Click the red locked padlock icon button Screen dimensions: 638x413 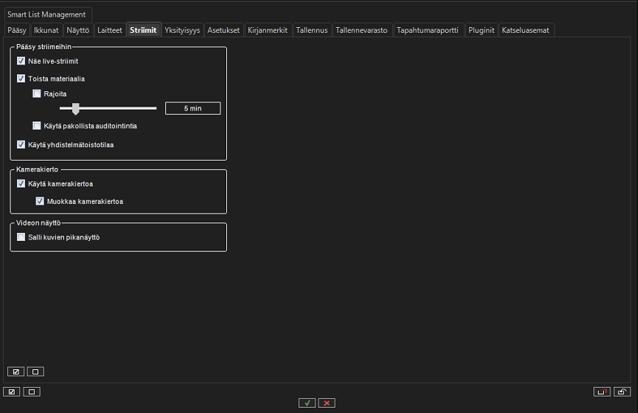click(x=602, y=392)
